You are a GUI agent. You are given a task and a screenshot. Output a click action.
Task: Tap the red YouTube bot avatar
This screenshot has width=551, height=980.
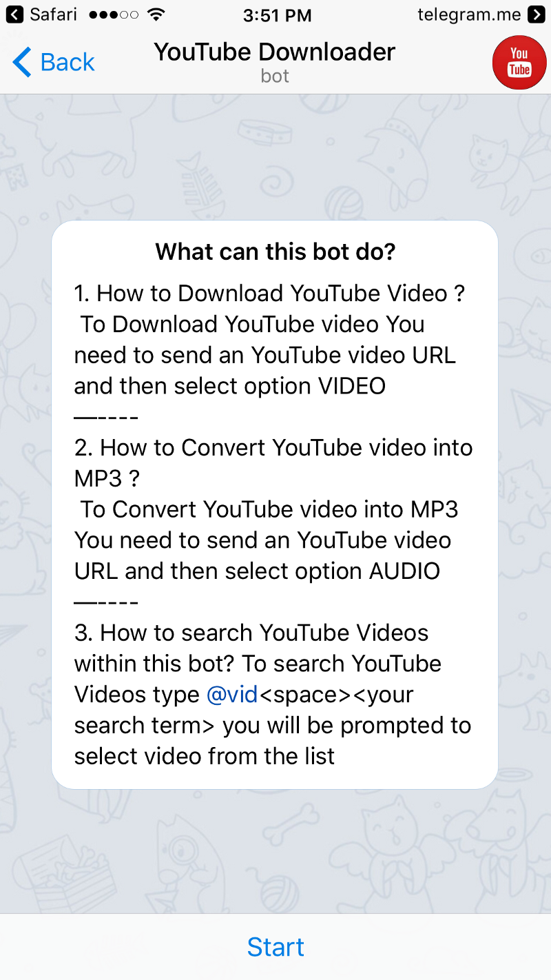click(x=519, y=62)
